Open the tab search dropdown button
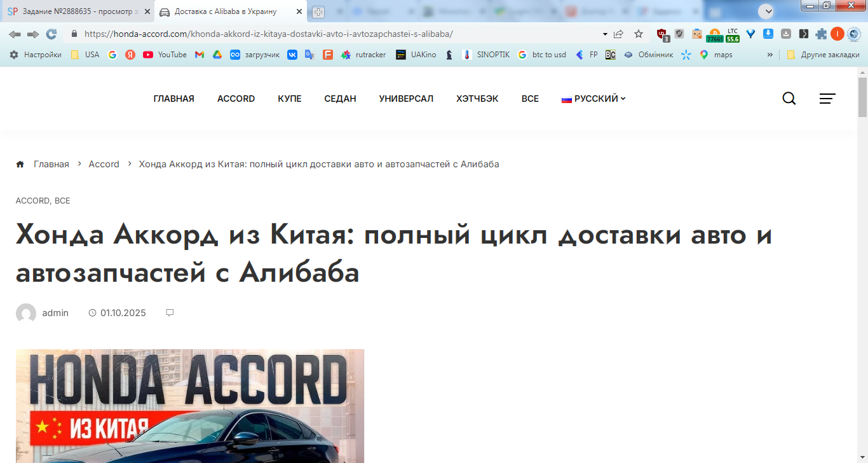 [x=766, y=11]
